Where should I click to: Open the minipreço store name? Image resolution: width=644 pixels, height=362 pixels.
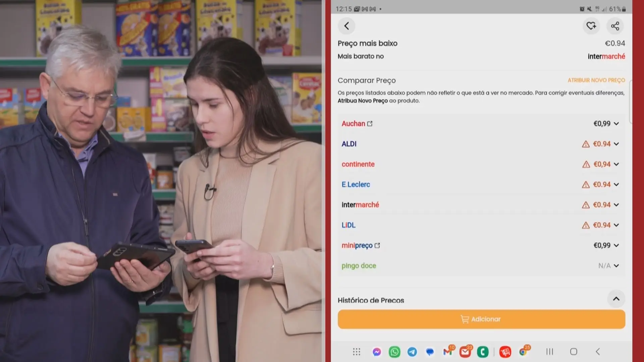click(x=357, y=246)
